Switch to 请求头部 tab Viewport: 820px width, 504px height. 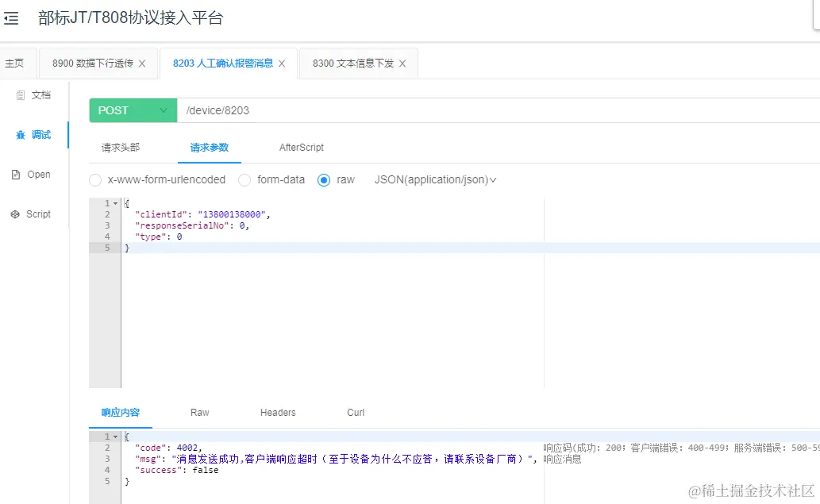(x=121, y=148)
